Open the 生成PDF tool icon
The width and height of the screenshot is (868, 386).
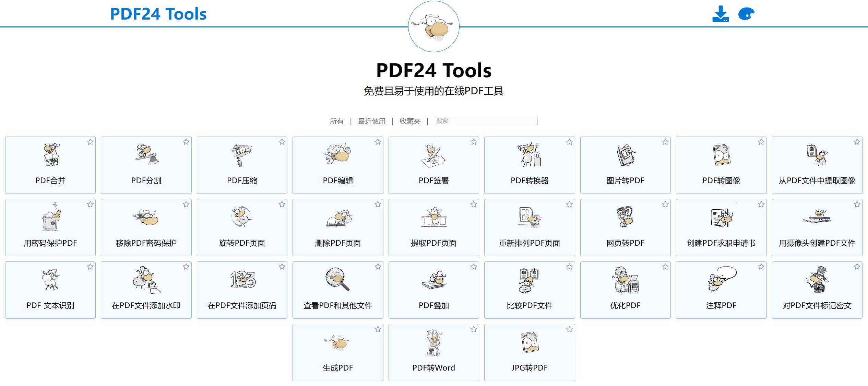click(x=337, y=343)
